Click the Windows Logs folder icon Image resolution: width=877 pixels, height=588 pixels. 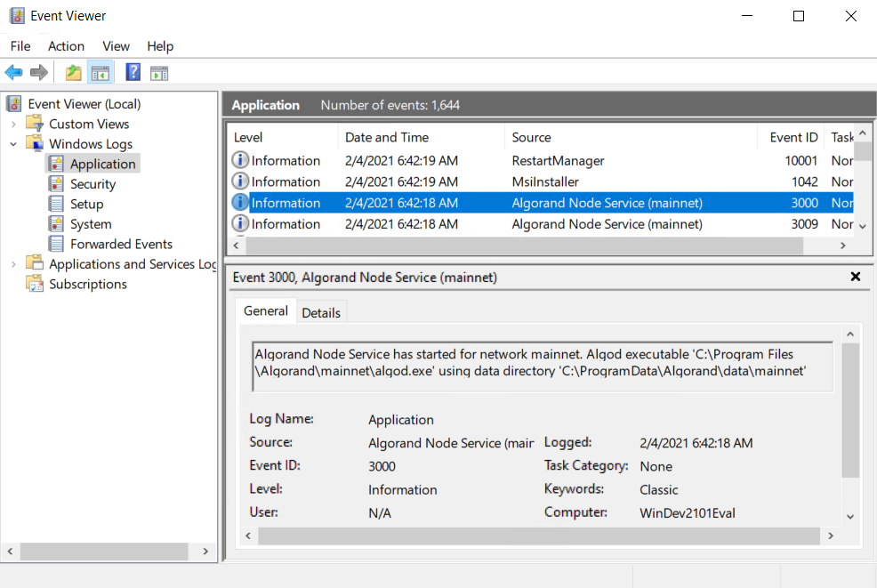click(35, 144)
